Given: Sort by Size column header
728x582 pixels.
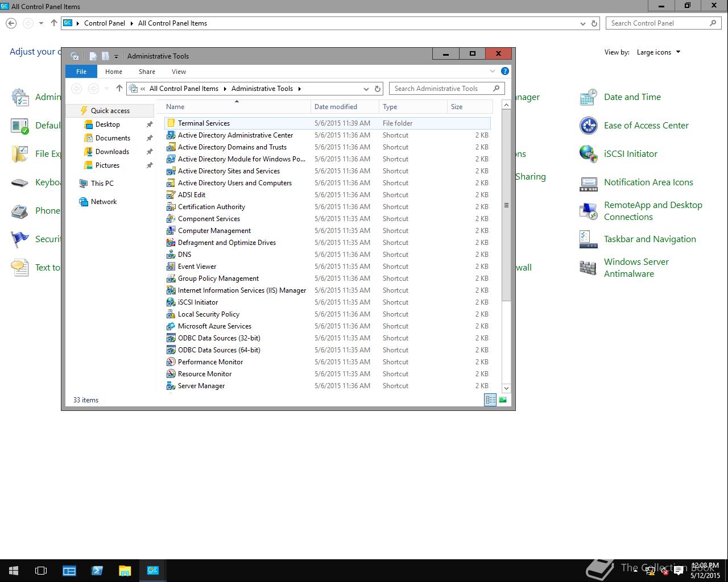Looking at the screenshot, I should (x=470, y=107).
